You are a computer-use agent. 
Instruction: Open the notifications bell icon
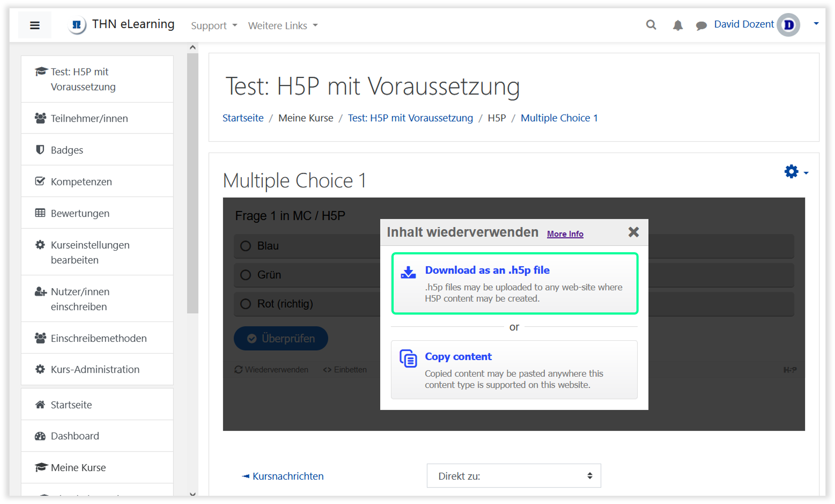click(677, 26)
